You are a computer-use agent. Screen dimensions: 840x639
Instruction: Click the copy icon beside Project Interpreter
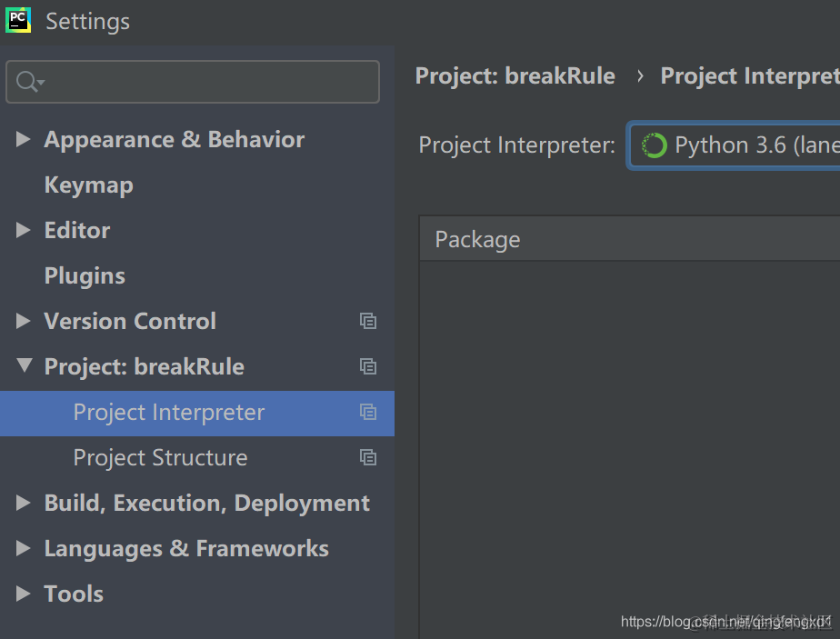368,412
